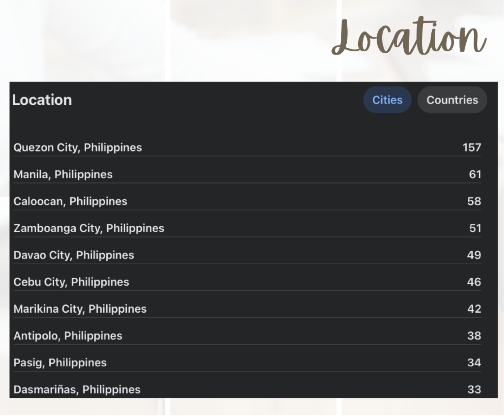This screenshot has height=420, width=504.
Task: Click the value 61 for Manila
Action: 475,174
